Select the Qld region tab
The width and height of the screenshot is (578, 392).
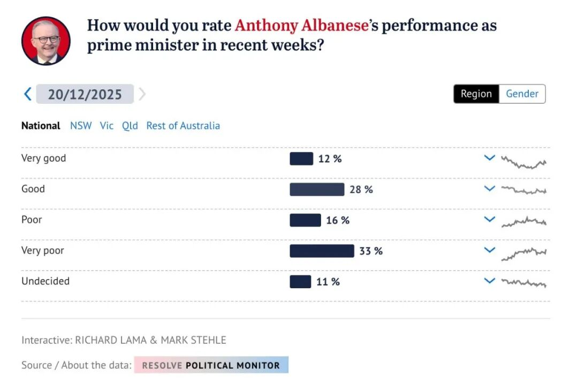[130, 126]
